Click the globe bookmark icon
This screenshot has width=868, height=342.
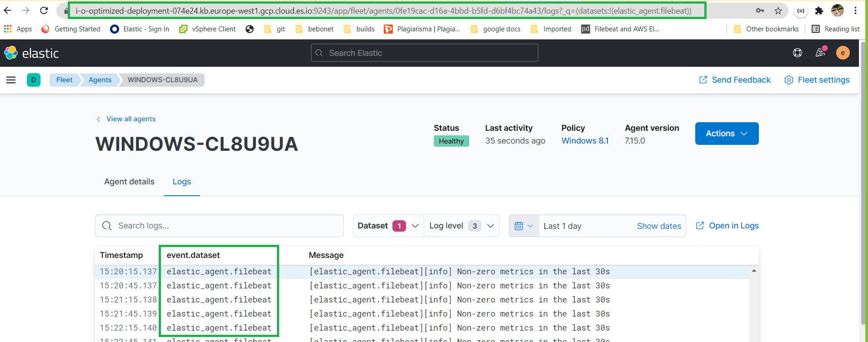tap(250, 29)
